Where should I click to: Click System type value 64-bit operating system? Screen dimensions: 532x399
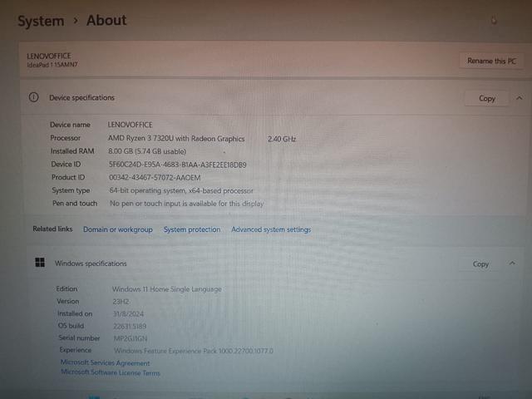[181, 190]
